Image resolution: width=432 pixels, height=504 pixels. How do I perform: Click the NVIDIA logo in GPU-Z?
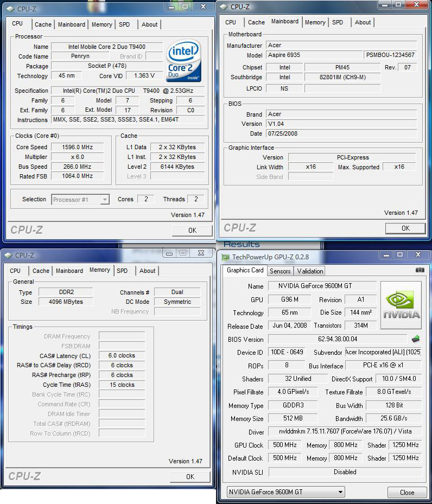(401, 305)
